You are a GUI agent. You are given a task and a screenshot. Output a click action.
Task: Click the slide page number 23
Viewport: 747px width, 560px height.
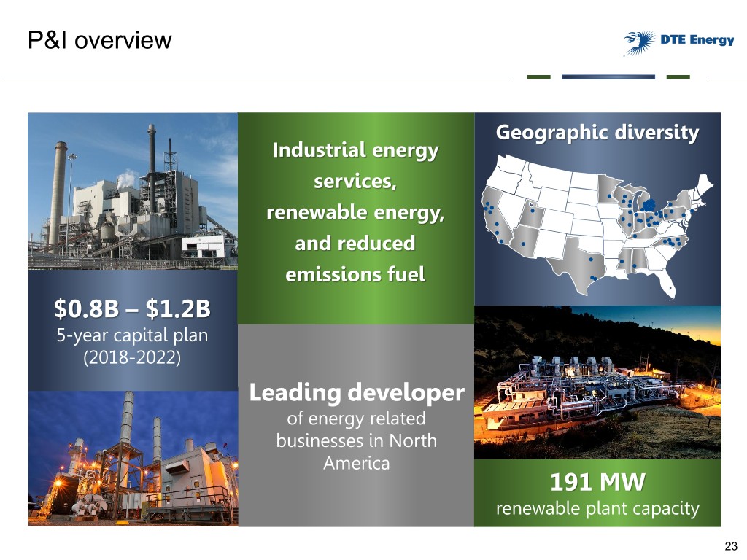point(731,546)
